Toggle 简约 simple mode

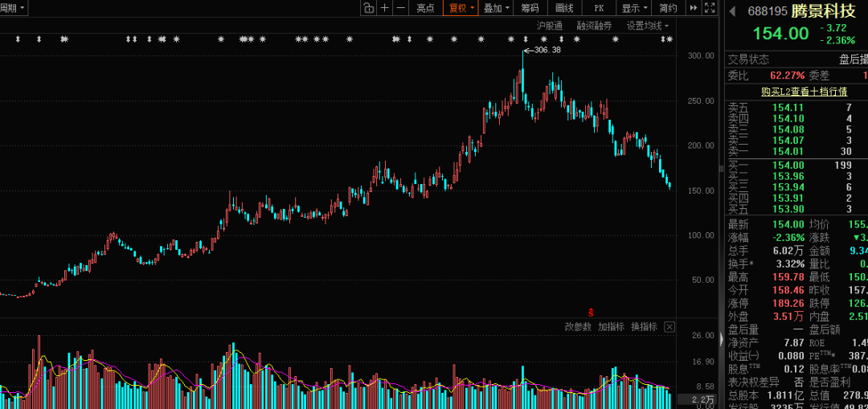coord(668,8)
